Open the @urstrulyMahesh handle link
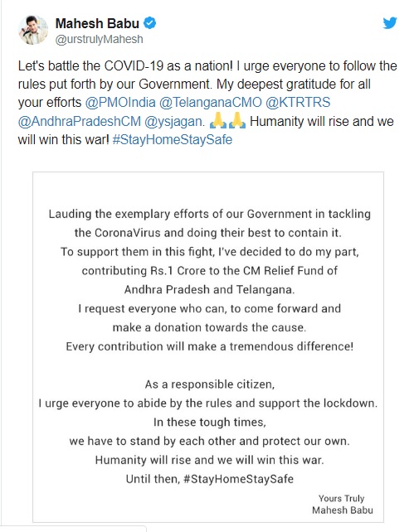Viewport: 414px width, 532px height. coord(99,39)
